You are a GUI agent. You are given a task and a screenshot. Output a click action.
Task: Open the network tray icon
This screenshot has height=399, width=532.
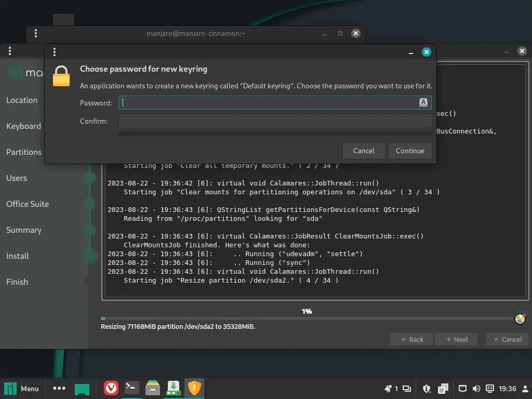[462, 389]
